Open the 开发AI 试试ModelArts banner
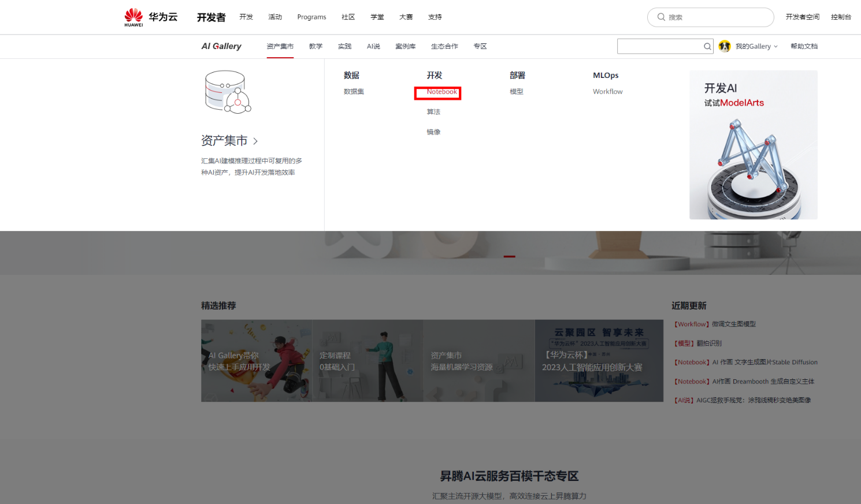This screenshot has height=504, width=861. (754, 144)
